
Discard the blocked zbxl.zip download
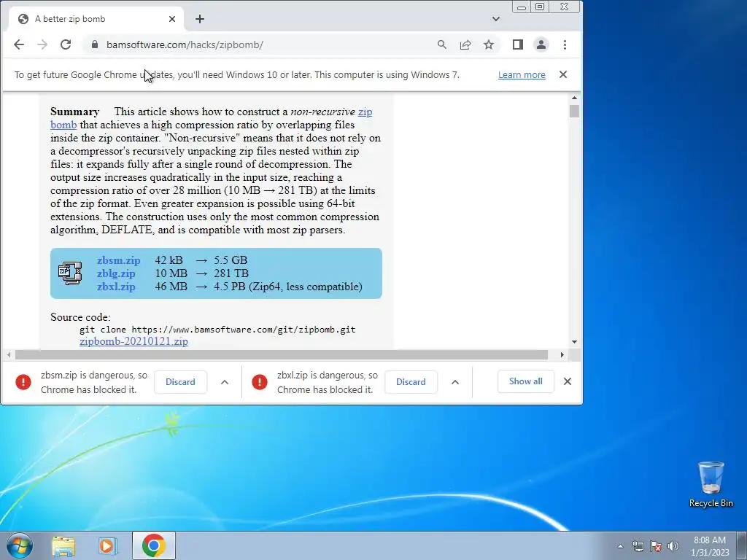(x=411, y=382)
